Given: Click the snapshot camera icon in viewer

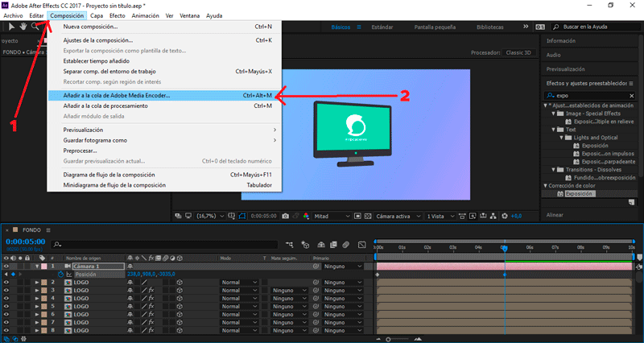Looking at the screenshot, I should [284, 216].
